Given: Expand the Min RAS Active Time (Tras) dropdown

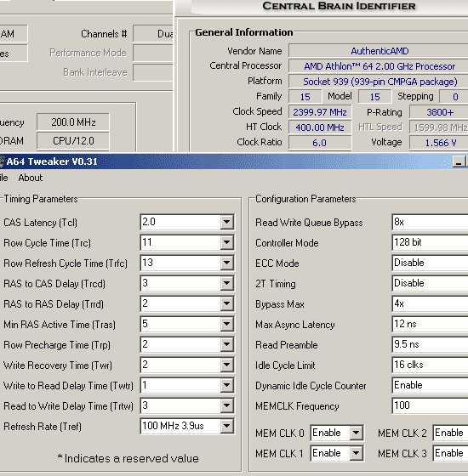Looking at the screenshot, I should (x=226, y=324).
